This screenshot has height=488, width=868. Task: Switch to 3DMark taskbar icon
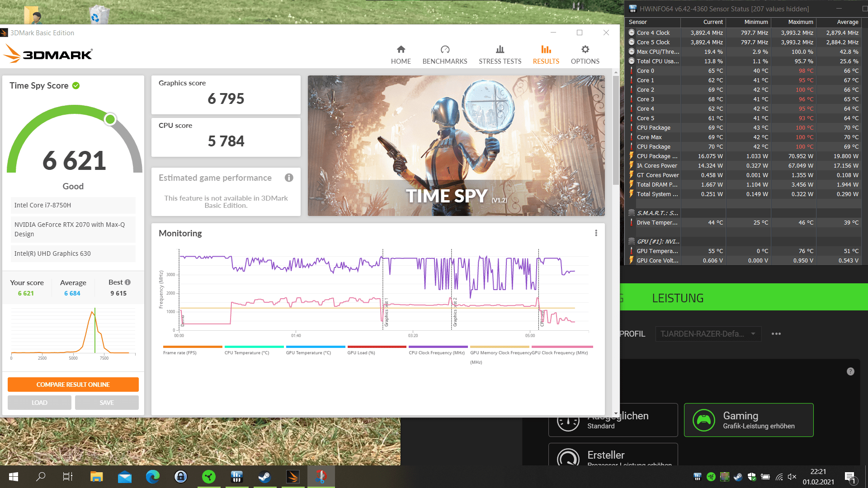click(293, 477)
